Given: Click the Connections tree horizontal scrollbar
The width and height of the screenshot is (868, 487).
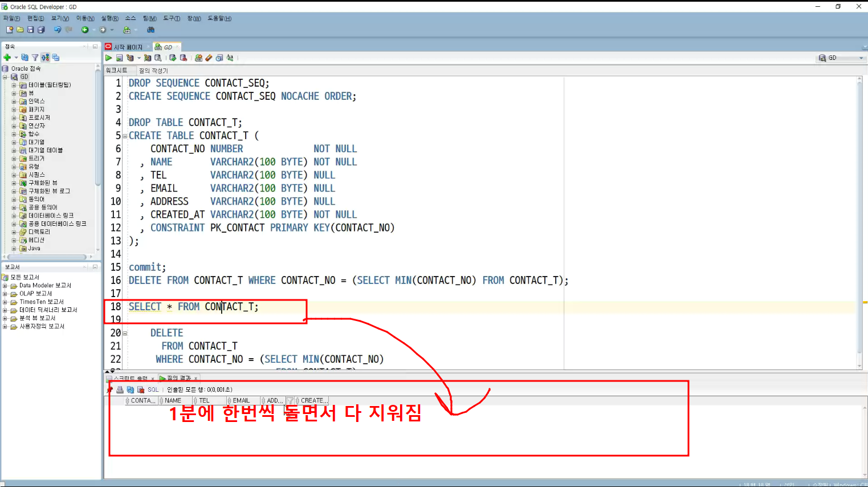Looking at the screenshot, I should 47,257.
